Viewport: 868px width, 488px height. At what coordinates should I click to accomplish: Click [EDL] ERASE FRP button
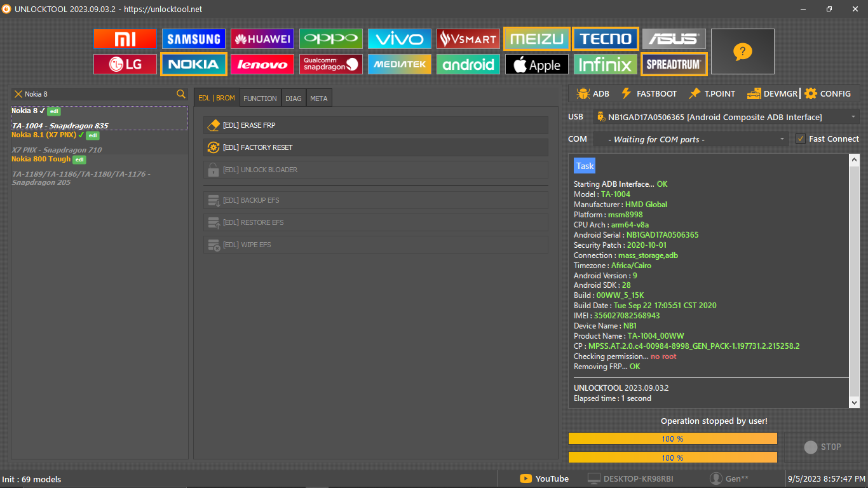[x=376, y=125]
